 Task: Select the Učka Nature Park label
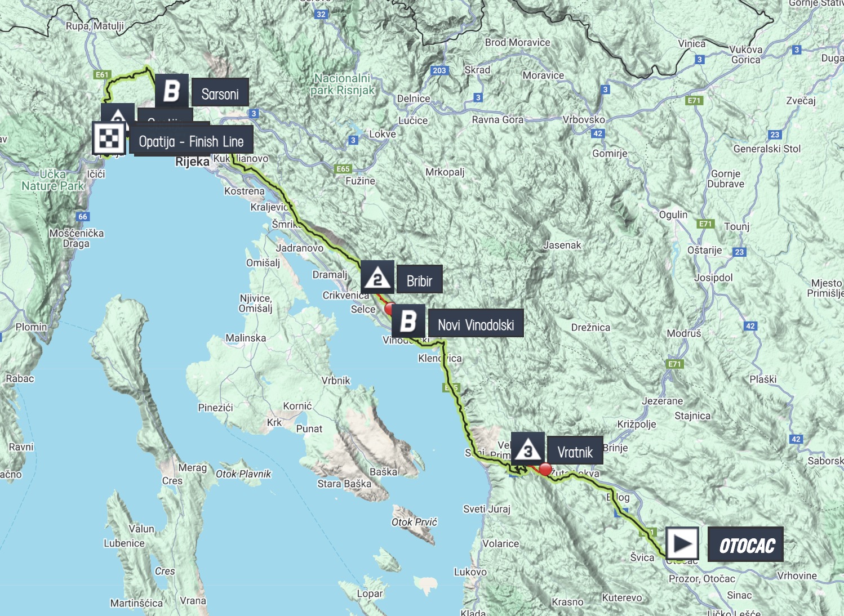pos(53,180)
